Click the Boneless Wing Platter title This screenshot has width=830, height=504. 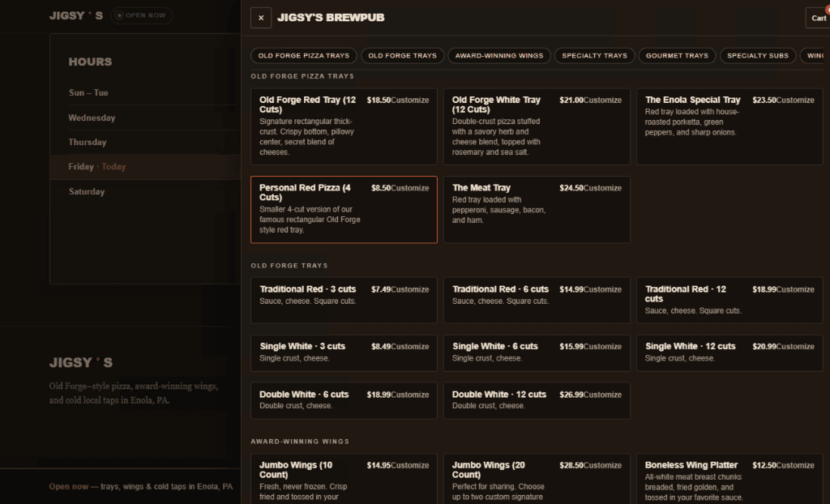pos(691,465)
